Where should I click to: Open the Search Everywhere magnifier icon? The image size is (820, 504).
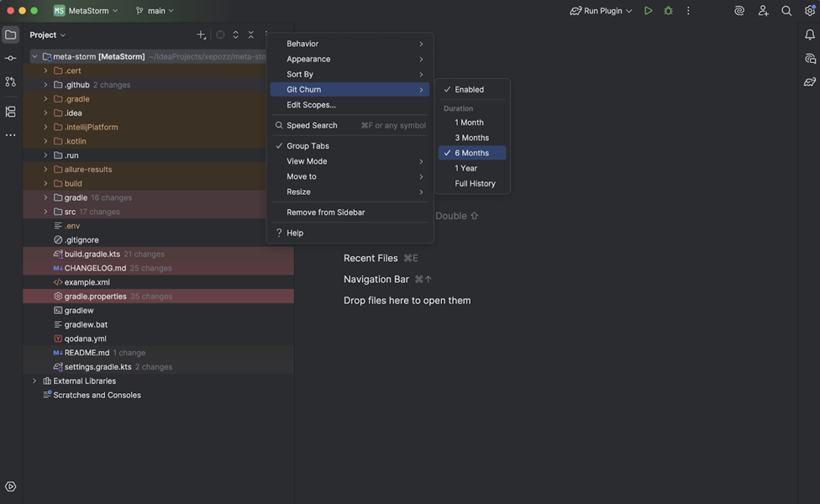[786, 10]
